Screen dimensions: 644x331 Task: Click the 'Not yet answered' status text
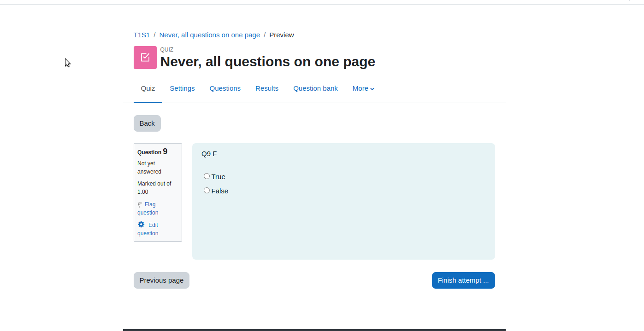149,168
